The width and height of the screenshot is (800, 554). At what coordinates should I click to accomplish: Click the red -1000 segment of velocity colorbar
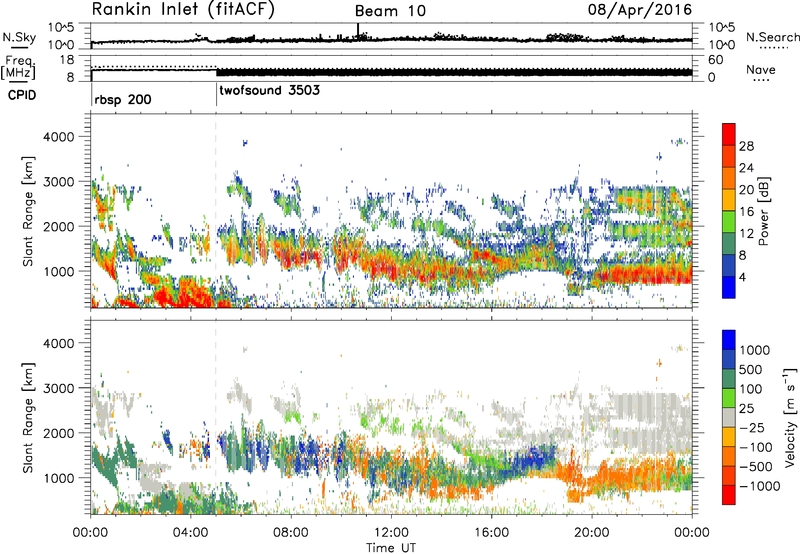click(729, 495)
